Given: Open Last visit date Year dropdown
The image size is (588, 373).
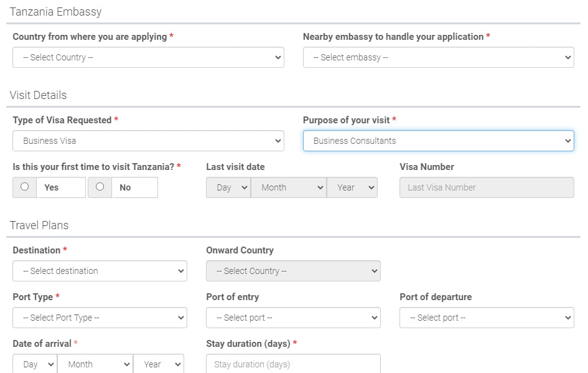Looking at the screenshot, I should coord(352,187).
